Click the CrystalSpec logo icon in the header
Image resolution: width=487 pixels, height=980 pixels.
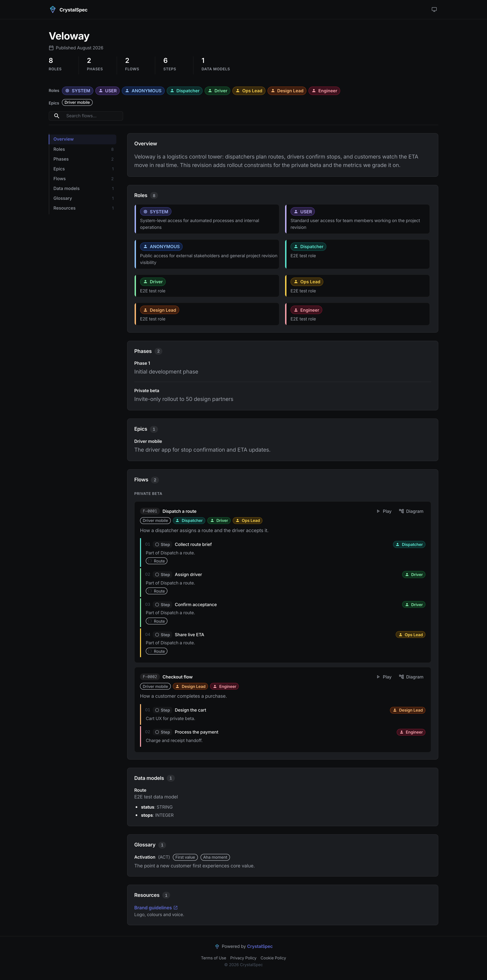coord(53,9)
